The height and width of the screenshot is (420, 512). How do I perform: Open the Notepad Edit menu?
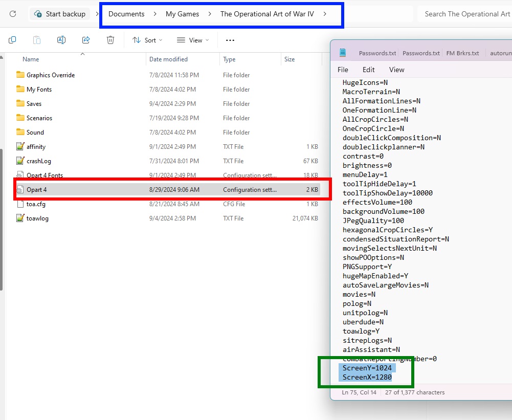tap(368, 70)
